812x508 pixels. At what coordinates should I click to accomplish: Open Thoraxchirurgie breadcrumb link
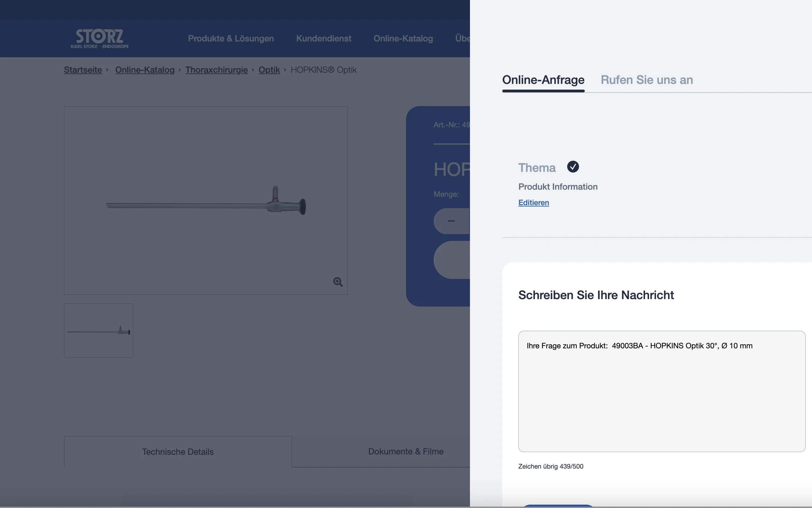pos(216,70)
